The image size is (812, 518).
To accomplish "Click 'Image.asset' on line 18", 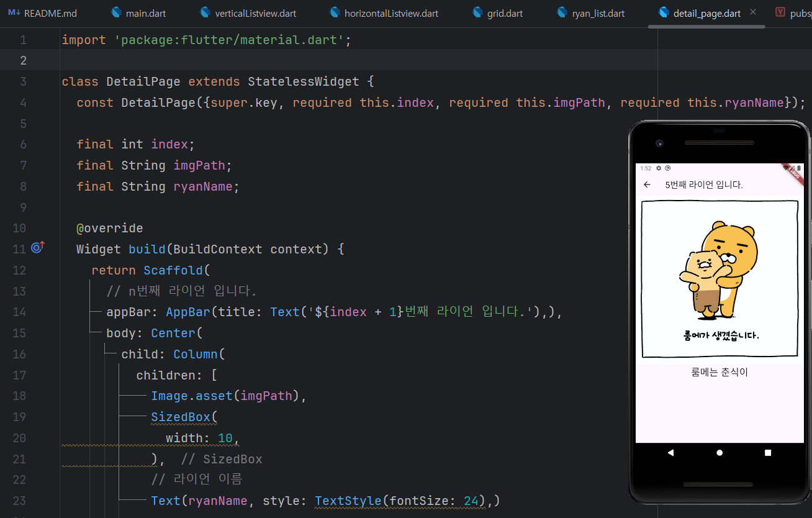I will (192, 396).
